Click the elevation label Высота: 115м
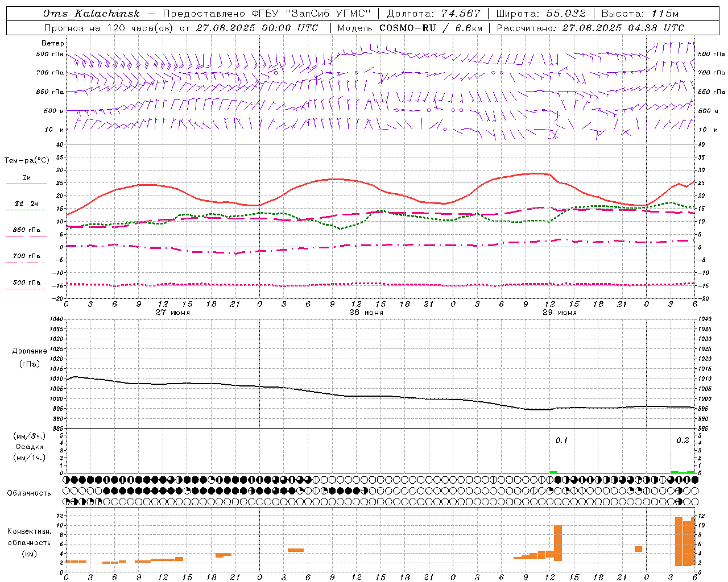The image size is (728, 582). pyautogui.click(x=639, y=14)
